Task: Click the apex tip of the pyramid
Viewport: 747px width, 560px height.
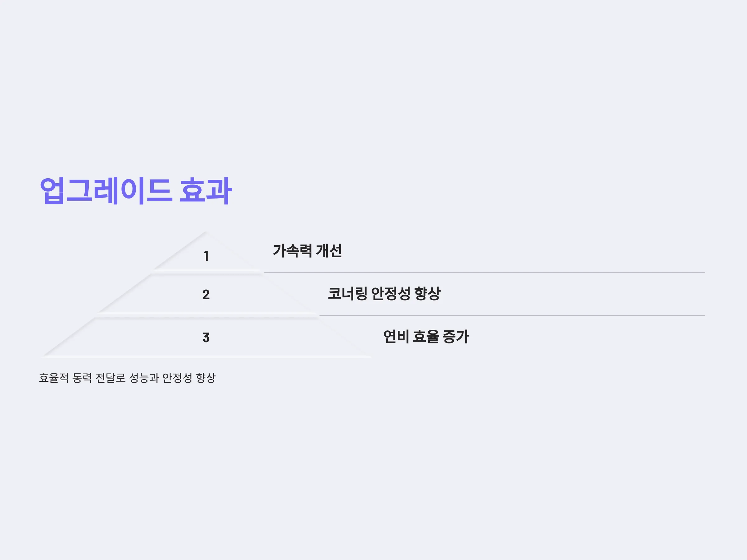Action: [x=206, y=232]
